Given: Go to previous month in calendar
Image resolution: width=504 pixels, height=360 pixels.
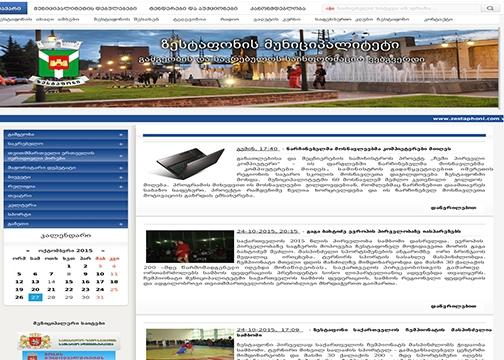Looking at the screenshot, I should [28, 250].
